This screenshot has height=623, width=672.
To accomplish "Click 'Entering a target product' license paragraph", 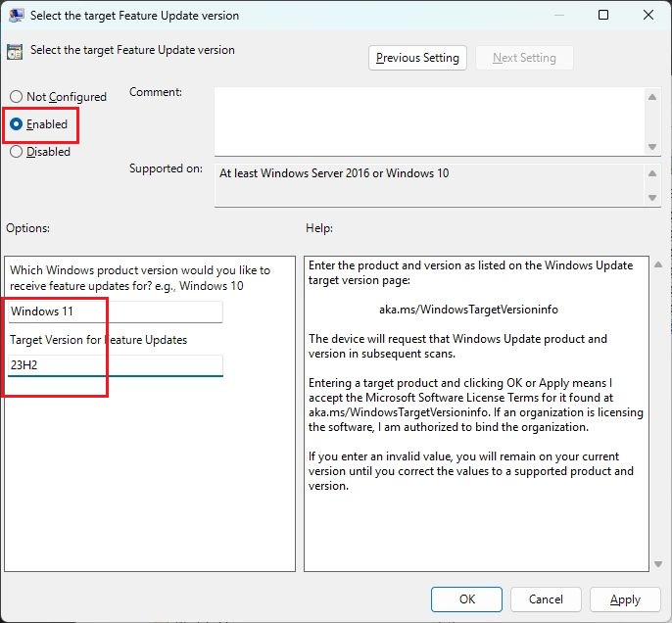I will point(476,405).
